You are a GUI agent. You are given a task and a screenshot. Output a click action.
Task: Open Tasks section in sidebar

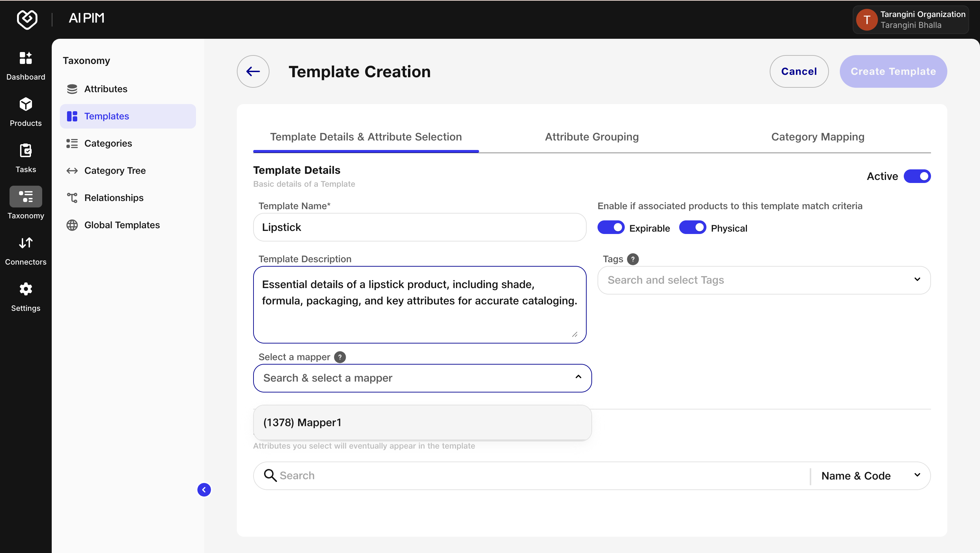point(26,158)
